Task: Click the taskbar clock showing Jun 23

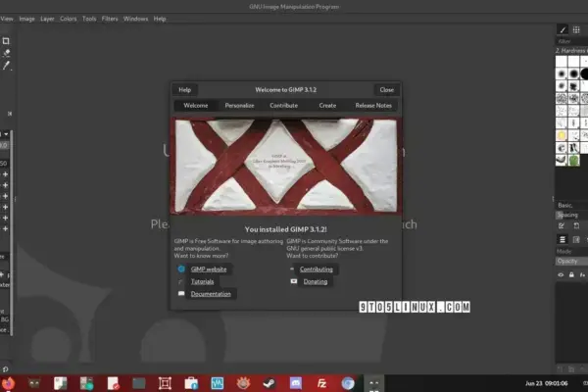Action: [547, 383]
